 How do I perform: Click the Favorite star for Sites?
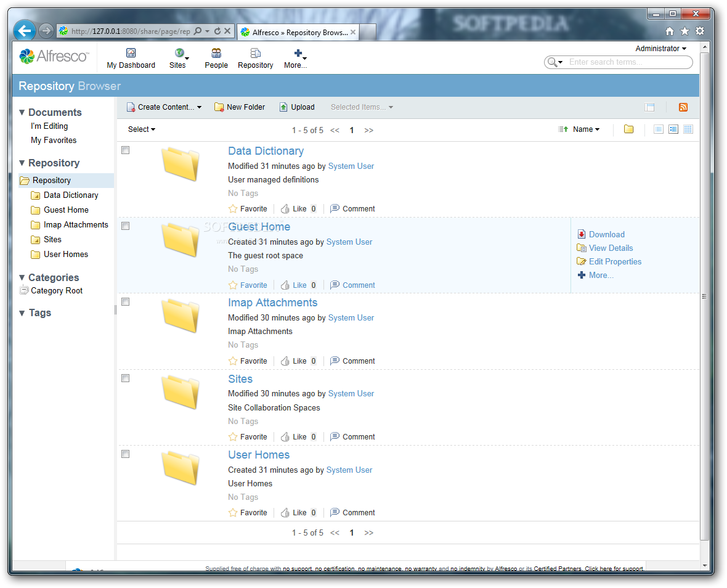233,436
